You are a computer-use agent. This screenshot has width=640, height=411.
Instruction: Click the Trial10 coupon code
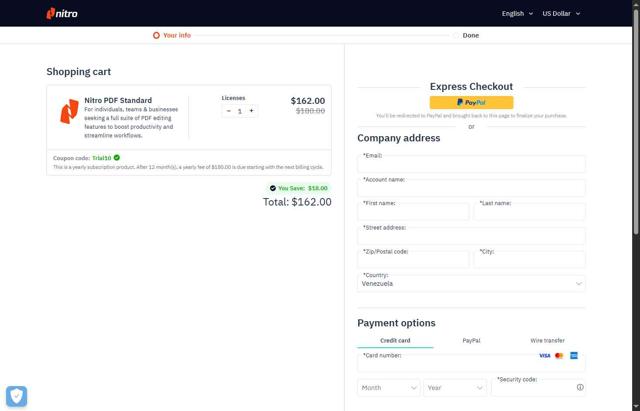(102, 158)
